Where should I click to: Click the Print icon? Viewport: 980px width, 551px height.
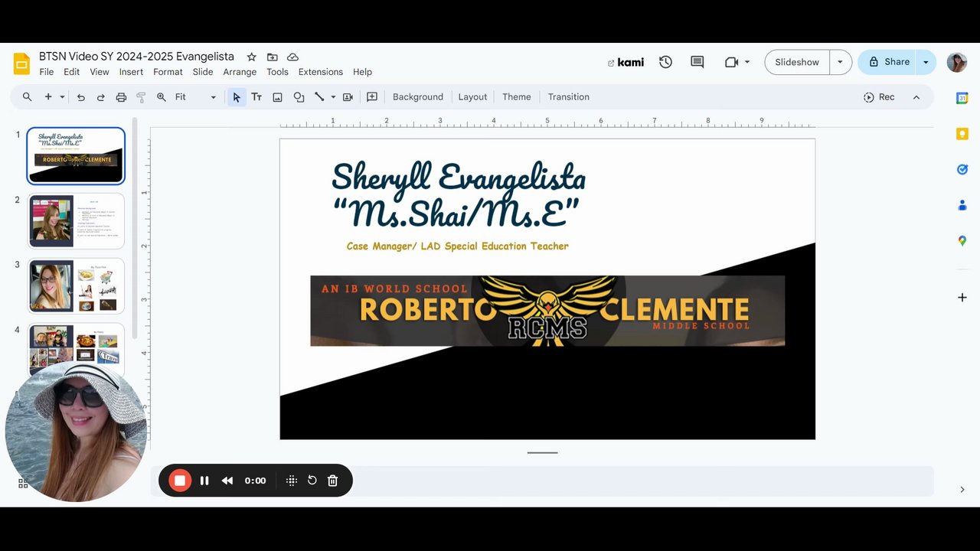(x=121, y=97)
